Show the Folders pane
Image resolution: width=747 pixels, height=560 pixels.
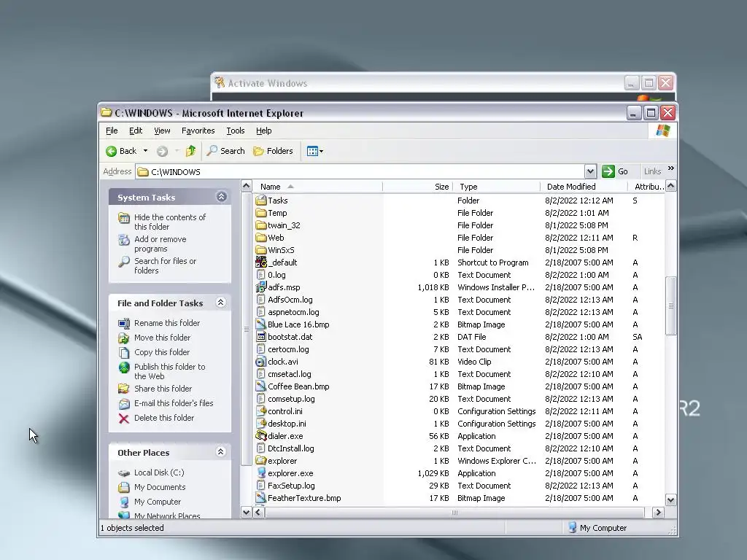pos(273,151)
